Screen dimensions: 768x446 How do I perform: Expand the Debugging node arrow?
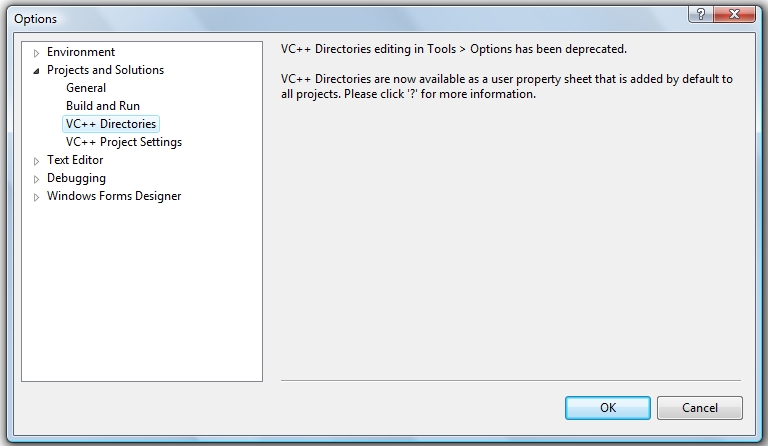(37, 178)
